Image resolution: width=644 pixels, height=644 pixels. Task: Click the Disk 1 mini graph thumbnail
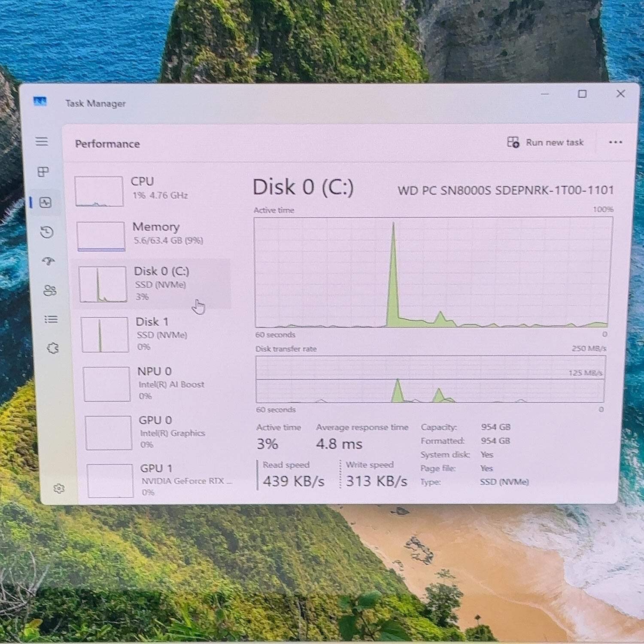105,334
